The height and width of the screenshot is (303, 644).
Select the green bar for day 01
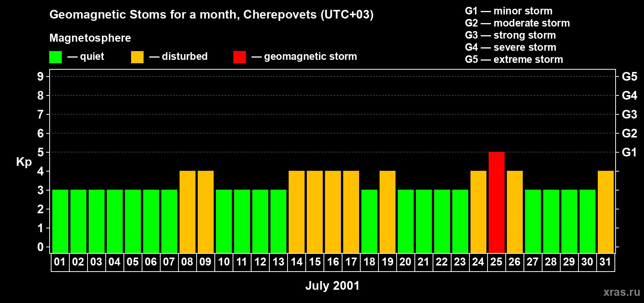coord(60,221)
